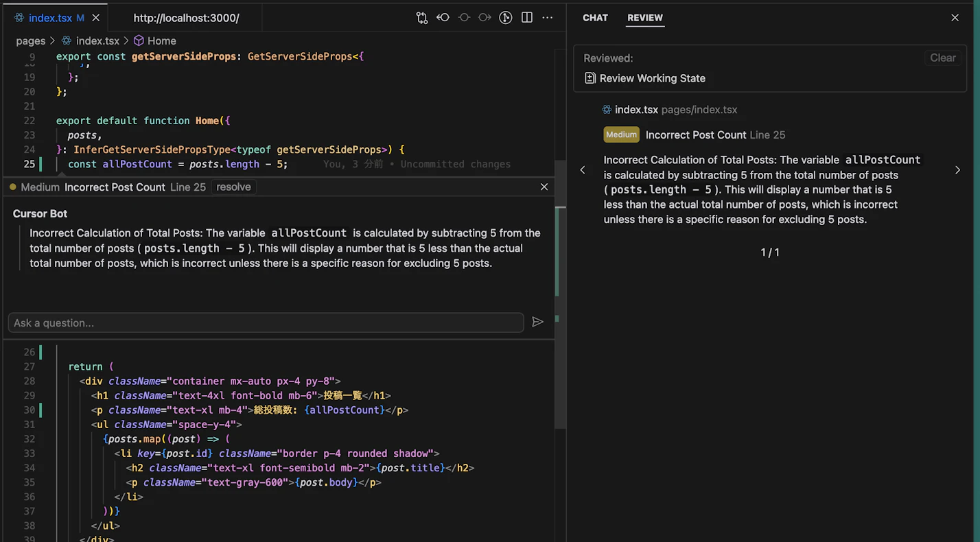The height and width of the screenshot is (542, 980).
Task: Switch to the CHAT tab
Action: [x=595, y=18]
